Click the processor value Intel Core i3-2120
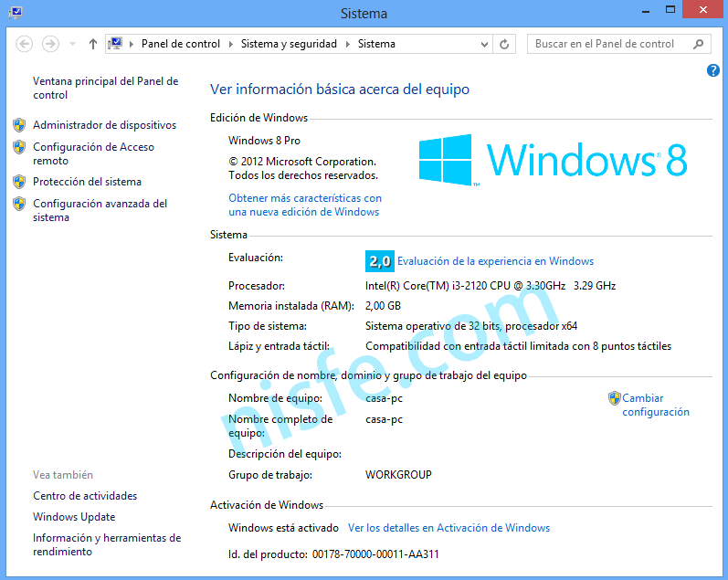 click(x=491, y=286)
